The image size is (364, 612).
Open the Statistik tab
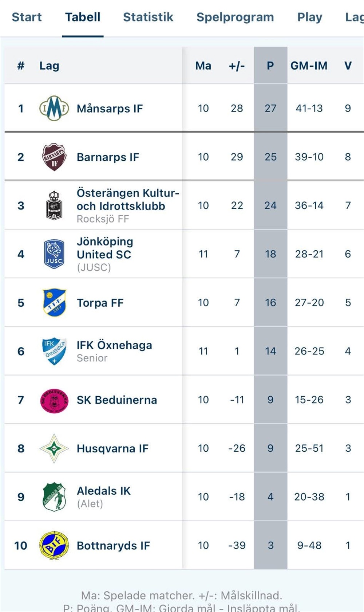[x=148, y=17]
